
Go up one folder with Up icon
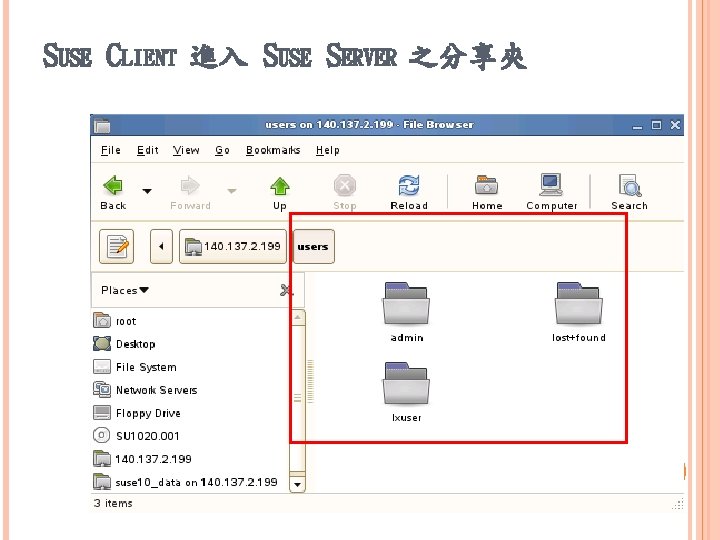click(280, 186)
